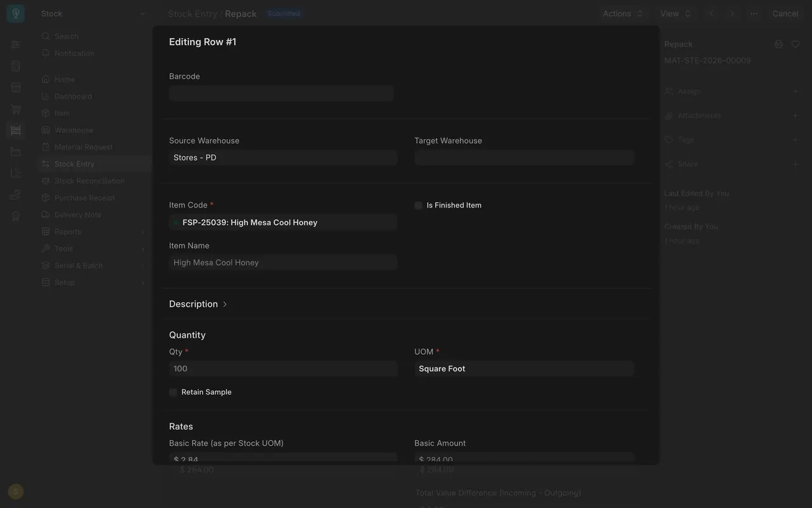The image size is (812, 508).
Task: Add an attachment with the Attachments plus icon
Action: 796,116
